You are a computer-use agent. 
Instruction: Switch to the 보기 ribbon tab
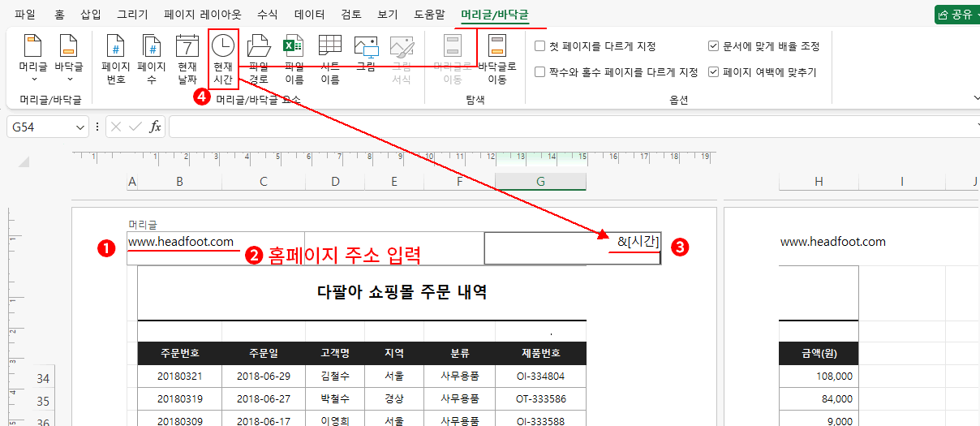(388, 15)
